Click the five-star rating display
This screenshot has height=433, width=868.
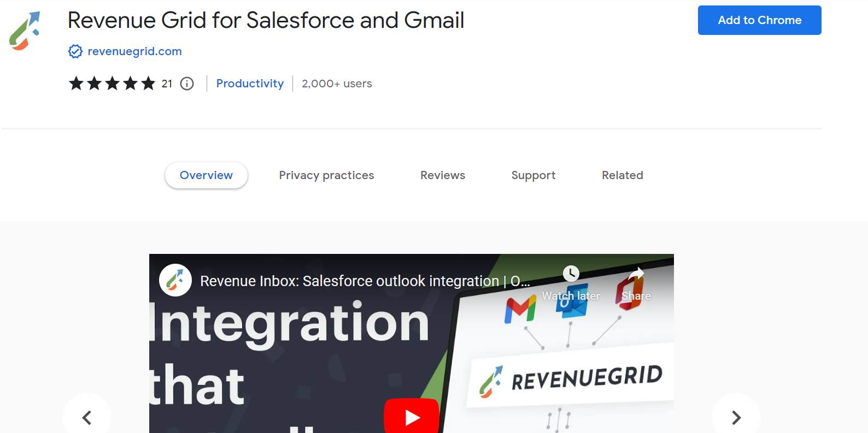(x=112, y=84)
